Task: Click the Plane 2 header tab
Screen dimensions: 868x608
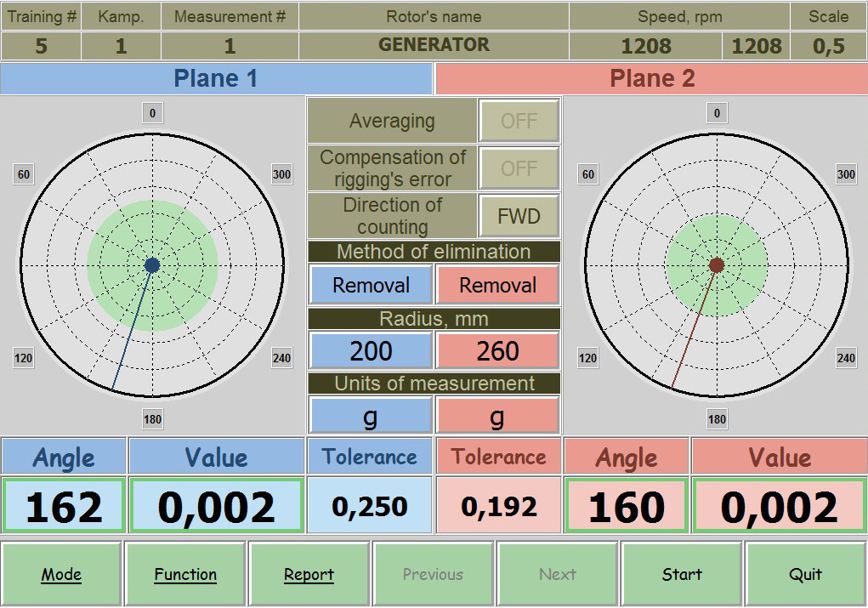Action: (652, 79)
